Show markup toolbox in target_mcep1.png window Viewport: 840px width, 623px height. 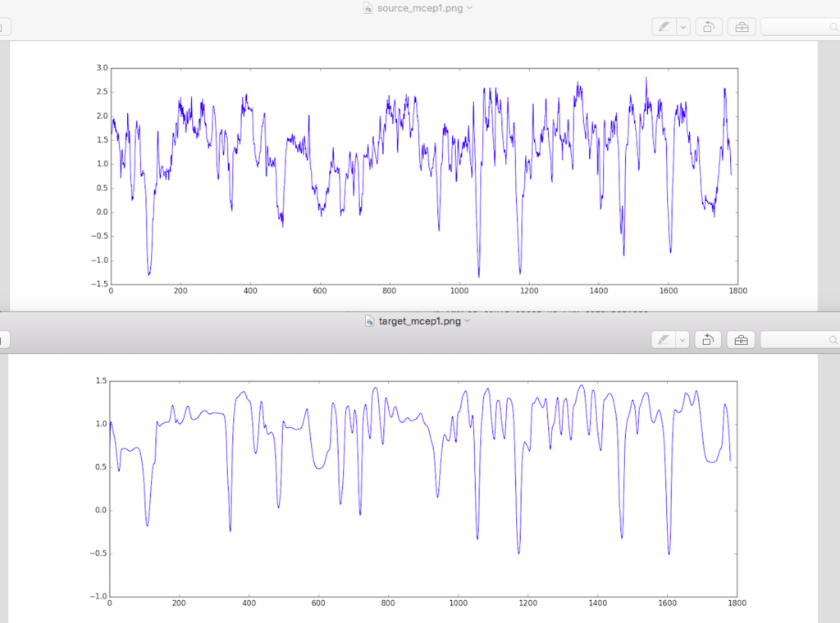(x=741, y=340)
